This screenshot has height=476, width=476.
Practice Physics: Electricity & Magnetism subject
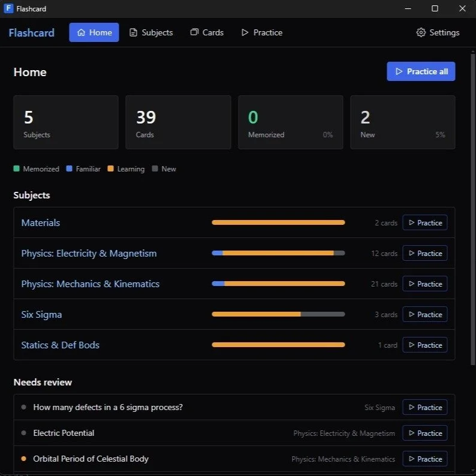[x=425, y=253]
